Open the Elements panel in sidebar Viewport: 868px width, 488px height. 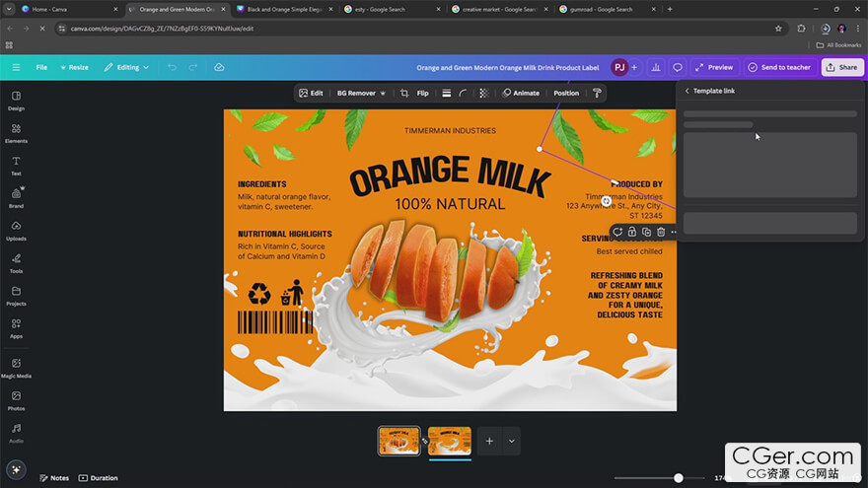point(16,133)
